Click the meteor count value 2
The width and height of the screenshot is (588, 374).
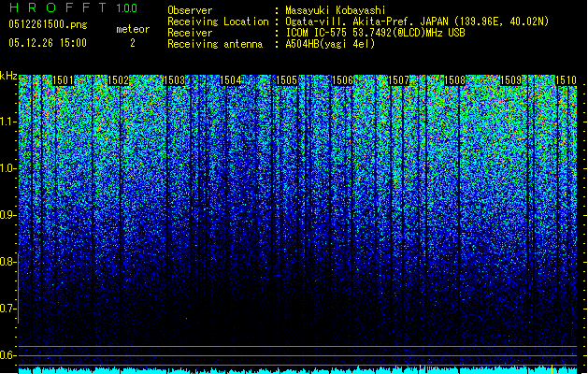(133, 43)
